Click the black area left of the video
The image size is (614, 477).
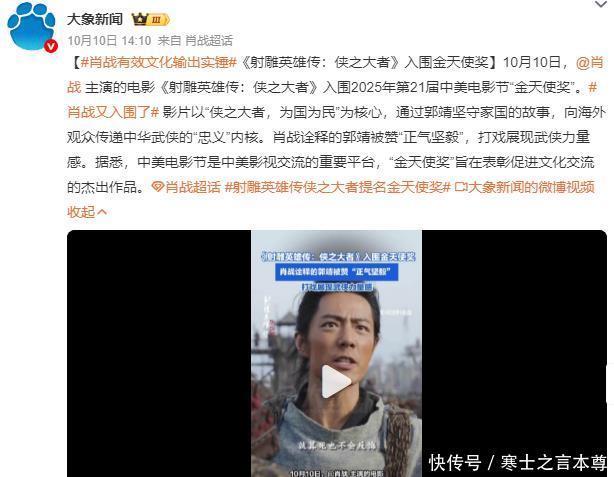[159, 353]
